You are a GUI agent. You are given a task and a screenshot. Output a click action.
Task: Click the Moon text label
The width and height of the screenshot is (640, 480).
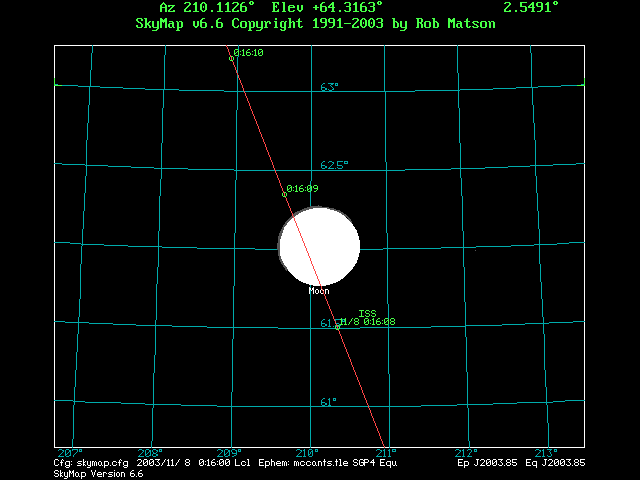click(319, 291)
